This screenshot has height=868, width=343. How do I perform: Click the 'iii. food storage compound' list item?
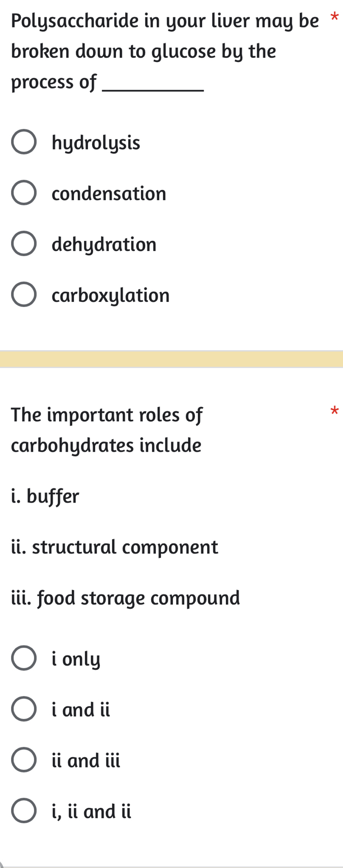tap(125, 598)
